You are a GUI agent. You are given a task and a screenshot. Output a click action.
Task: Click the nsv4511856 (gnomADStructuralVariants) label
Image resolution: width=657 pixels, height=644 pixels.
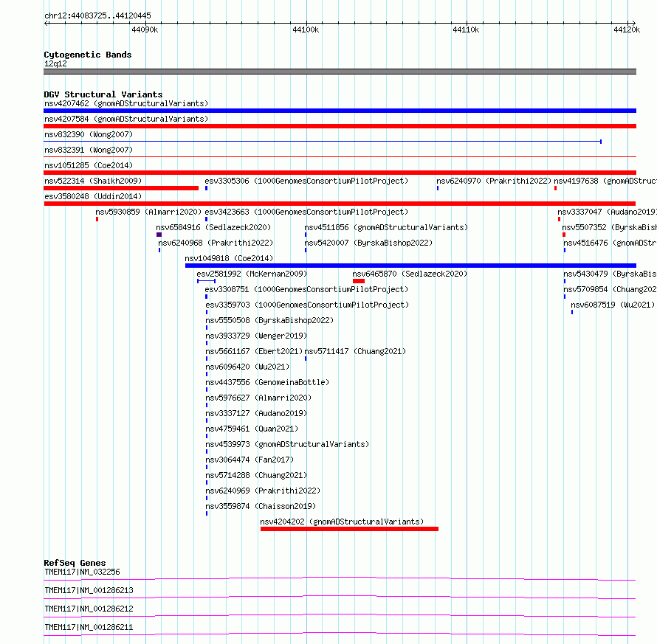[x=386, y=227]
